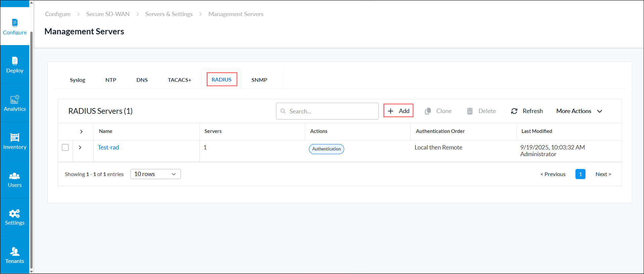Open the Test-rad server link
644x274 pixels.
tap(108, 147)
